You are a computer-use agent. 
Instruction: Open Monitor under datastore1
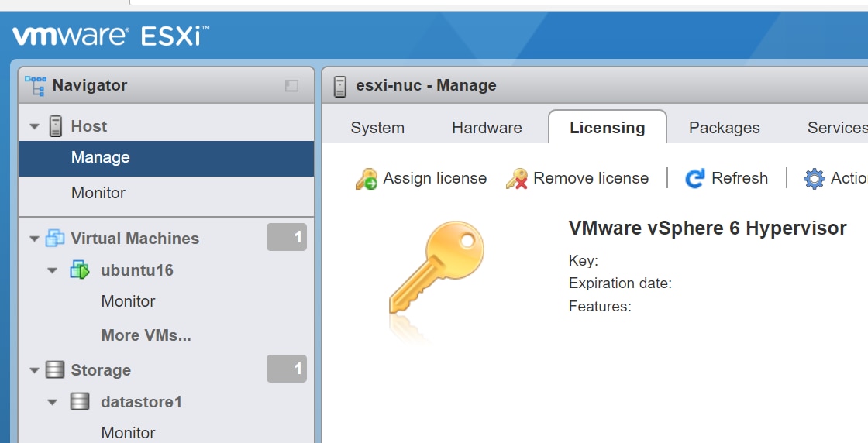(x=128, y=433)
